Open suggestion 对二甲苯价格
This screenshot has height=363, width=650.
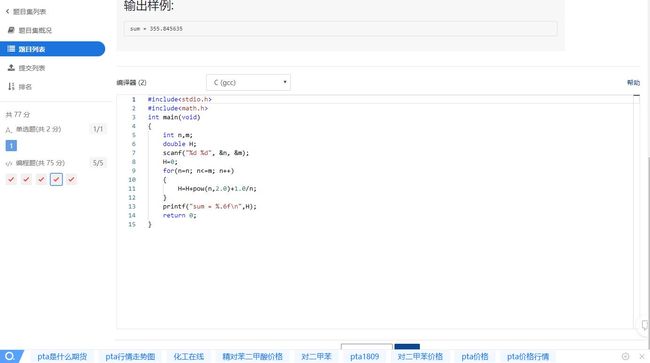pos(420,356)
